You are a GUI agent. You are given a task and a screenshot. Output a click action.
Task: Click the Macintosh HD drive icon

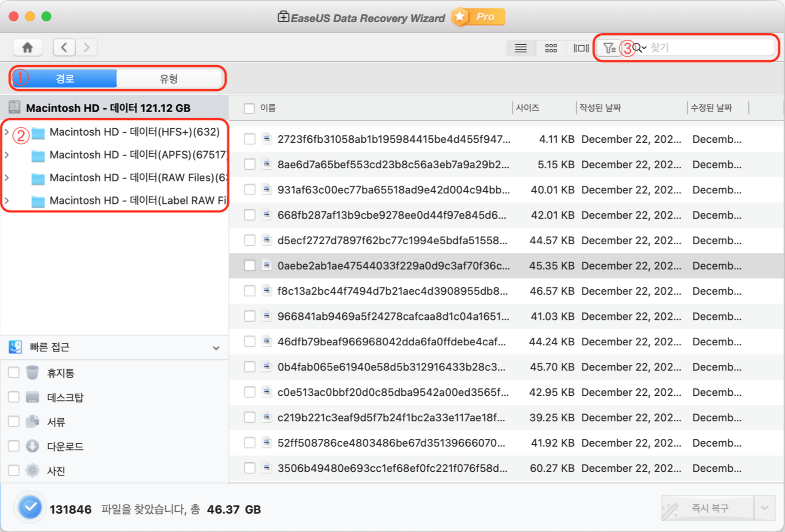tap(14, 107)
